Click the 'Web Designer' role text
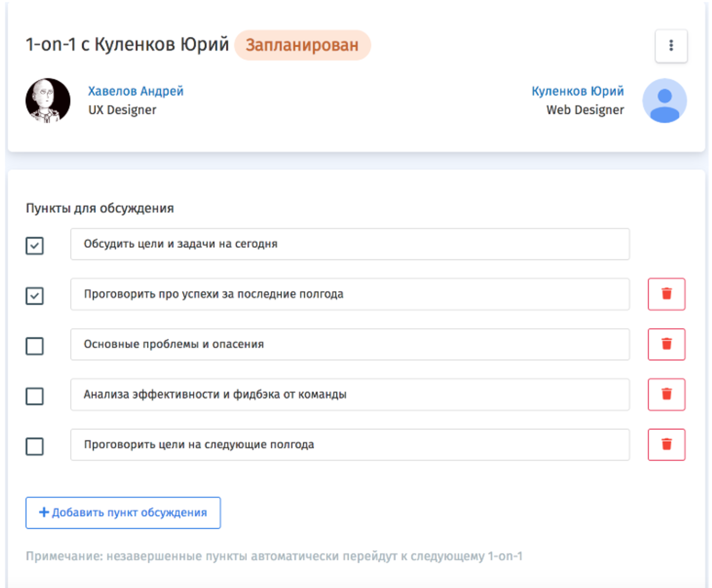The height and width of the screenshot is (588, 712). [585, 110]
